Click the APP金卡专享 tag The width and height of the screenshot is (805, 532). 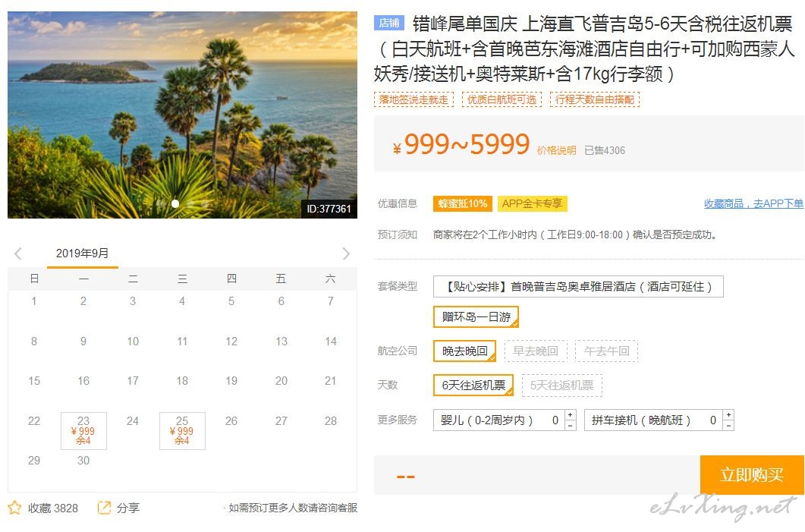[533, 204]
